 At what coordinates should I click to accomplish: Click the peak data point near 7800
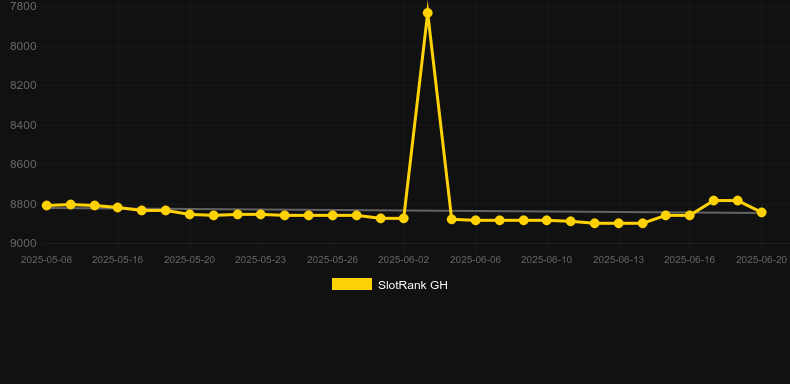coord(428,13)
